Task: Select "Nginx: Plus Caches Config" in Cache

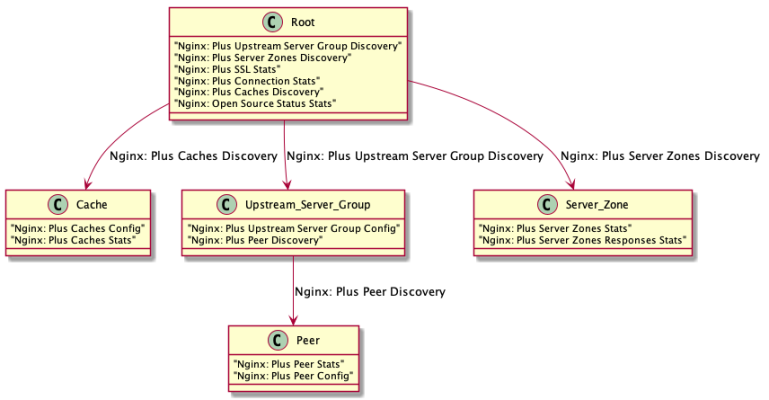Action: 77,229
